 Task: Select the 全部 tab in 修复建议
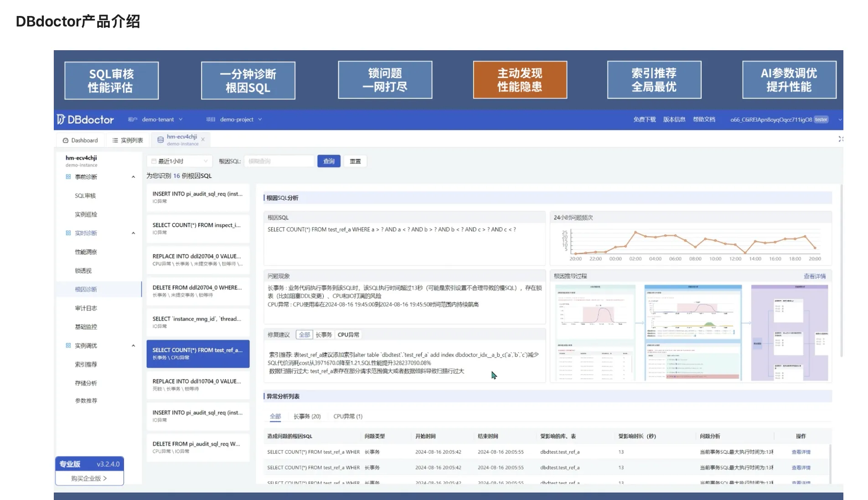[x=304, y=335]
